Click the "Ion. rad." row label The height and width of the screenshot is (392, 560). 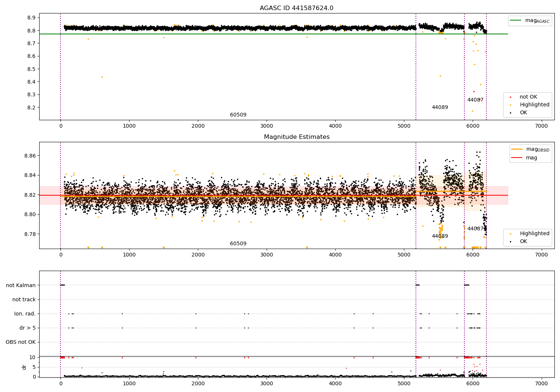(x=25, y=314)
